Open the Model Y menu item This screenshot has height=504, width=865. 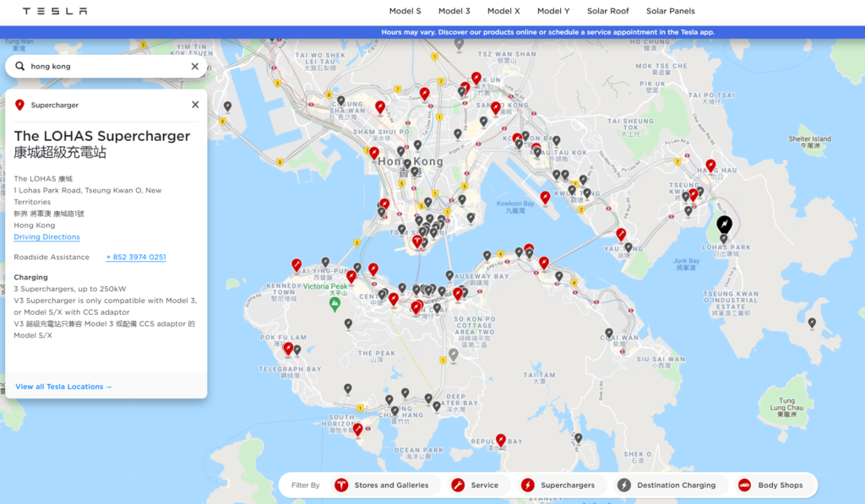553,11
